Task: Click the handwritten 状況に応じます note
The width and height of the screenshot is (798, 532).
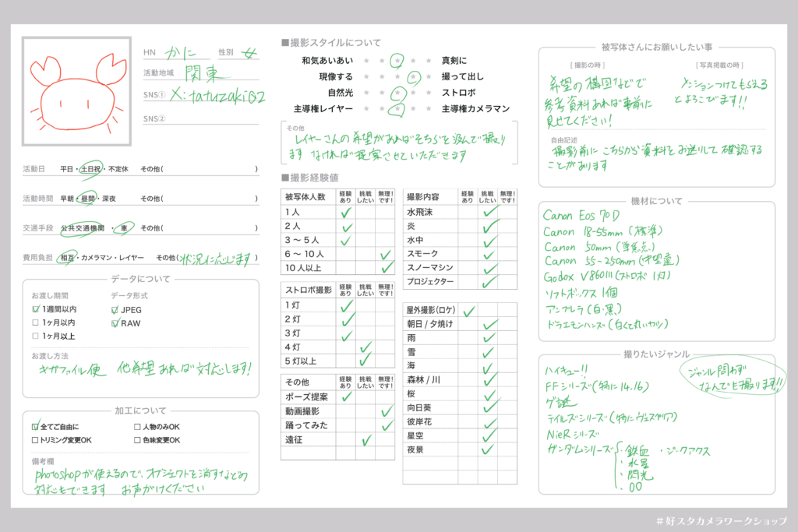Action: coord(217,259)
